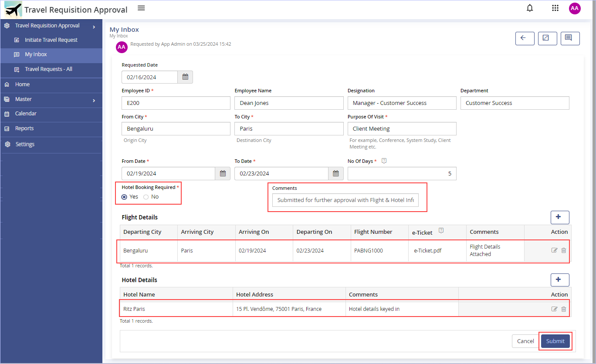Delete the Bengaluru flight row
The height and width of the screenshot is (364, 596).
coord(564,250)
